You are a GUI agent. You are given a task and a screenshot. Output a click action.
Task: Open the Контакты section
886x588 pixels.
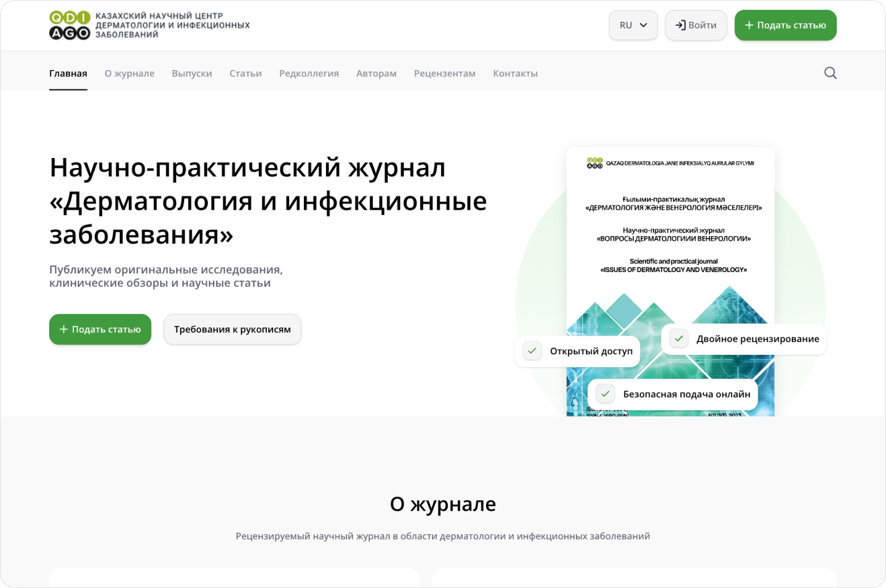pos(515,73)
